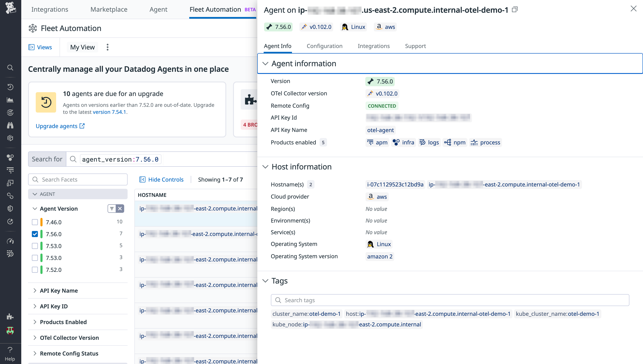
Task: Click the cluster_name:otel-demo-1 tag
Action: [306, 314]
